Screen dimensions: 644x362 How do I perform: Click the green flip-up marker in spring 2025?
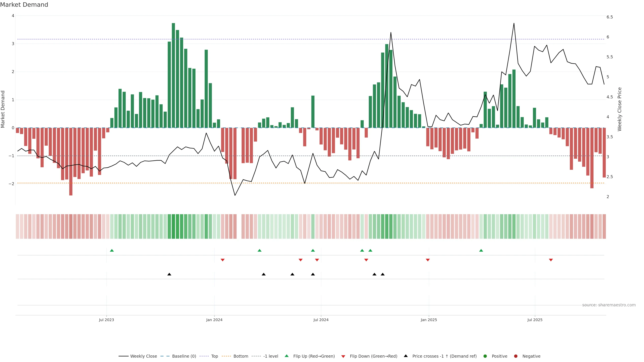481,251
